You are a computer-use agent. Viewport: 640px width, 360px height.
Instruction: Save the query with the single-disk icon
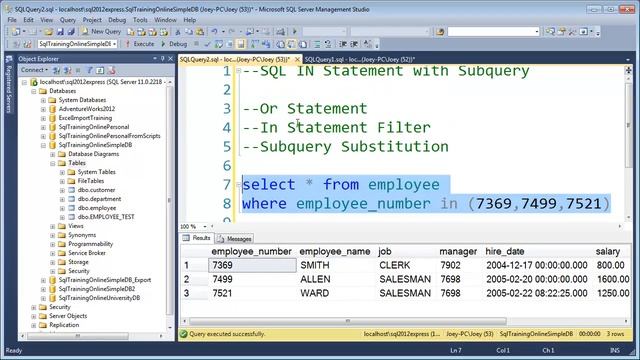(60, 32)
